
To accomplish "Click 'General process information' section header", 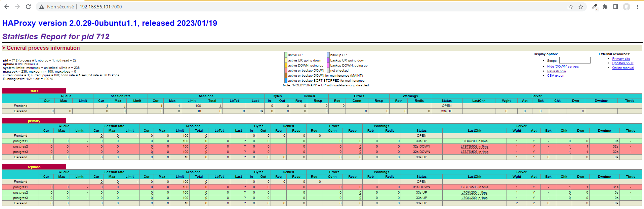I will [x=41, y=48].
